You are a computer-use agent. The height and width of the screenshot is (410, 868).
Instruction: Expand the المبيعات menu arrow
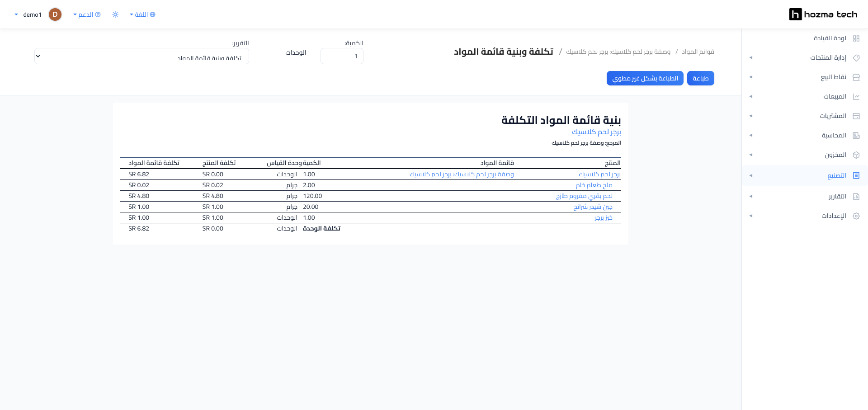click(751, 97)
